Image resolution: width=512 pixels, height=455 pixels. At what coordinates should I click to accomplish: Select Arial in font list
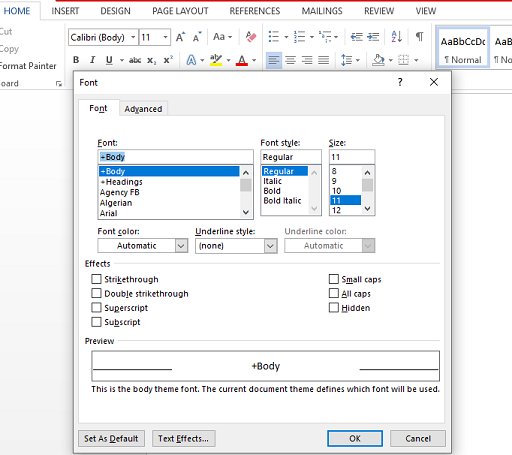169,213
